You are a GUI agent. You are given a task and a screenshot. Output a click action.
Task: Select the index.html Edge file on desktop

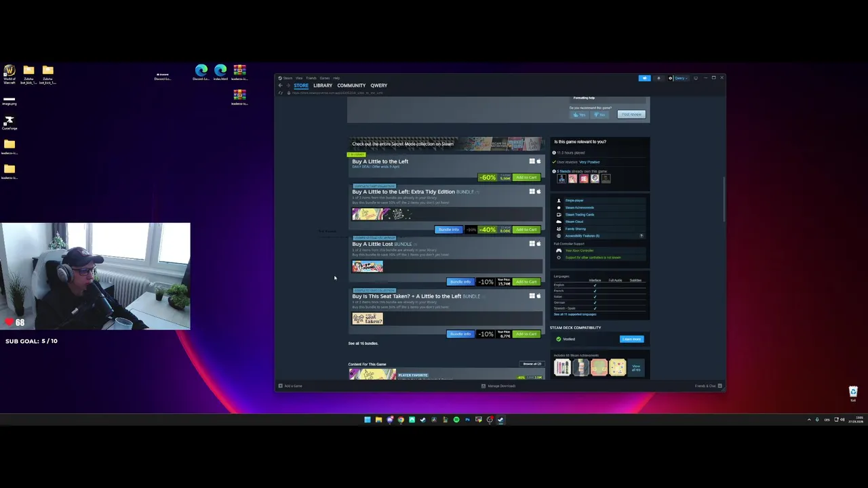(220, 73)
